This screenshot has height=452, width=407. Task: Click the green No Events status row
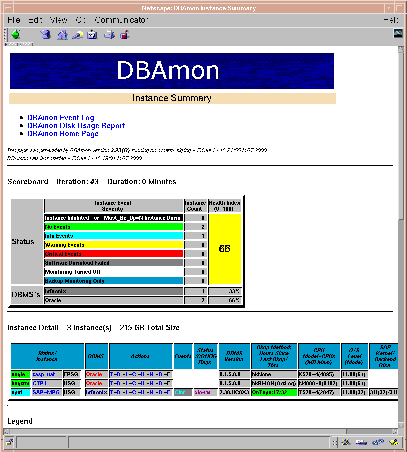[x=114, y=227]
